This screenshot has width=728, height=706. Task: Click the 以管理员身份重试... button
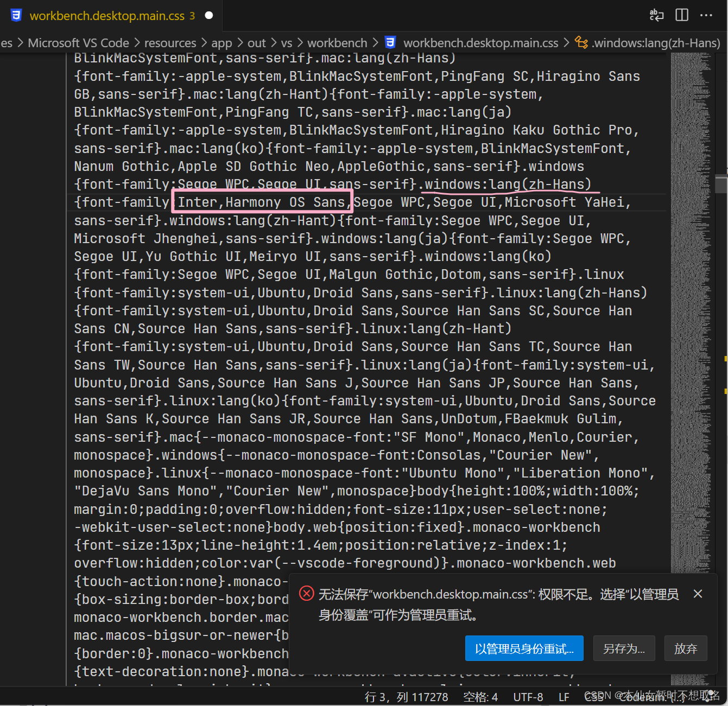pyautogui.click(x=524, y=648)
